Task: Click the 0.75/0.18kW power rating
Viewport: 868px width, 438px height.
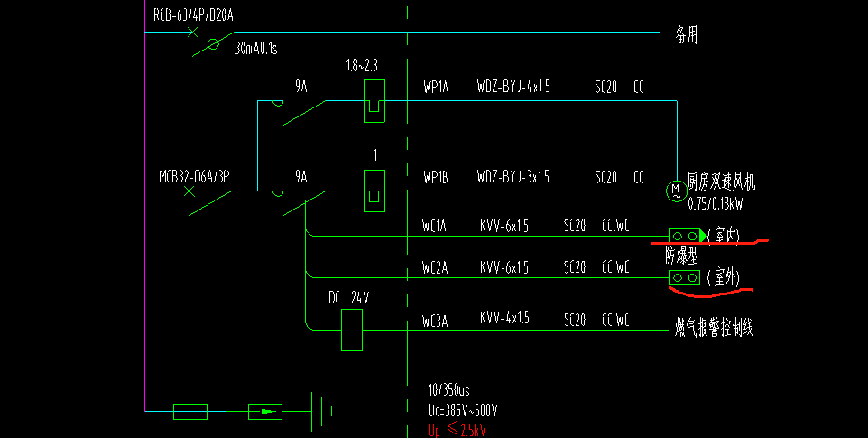Action: click(716, 204)
